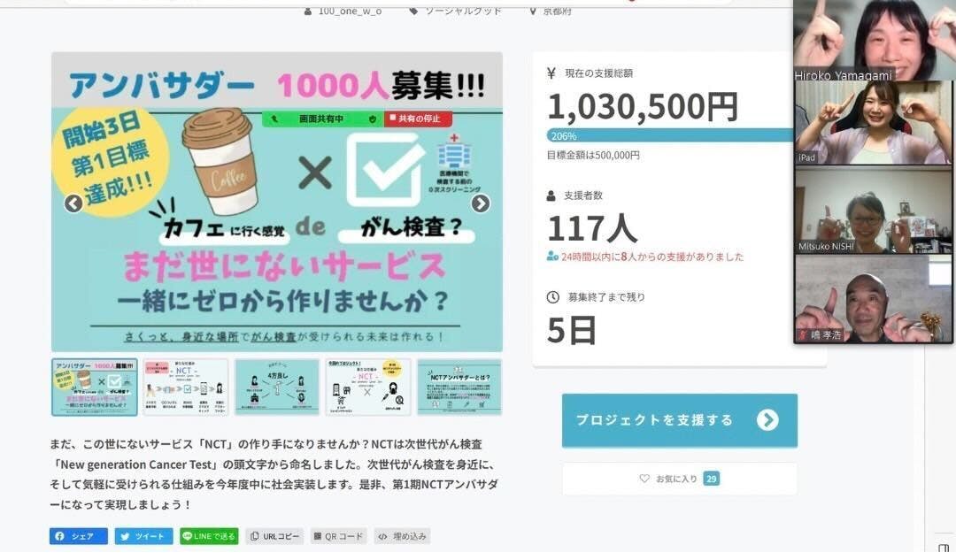This screenshot has width=956, height=560.
Task: Send project through LINEで送る button
Action: click(209, 536)
